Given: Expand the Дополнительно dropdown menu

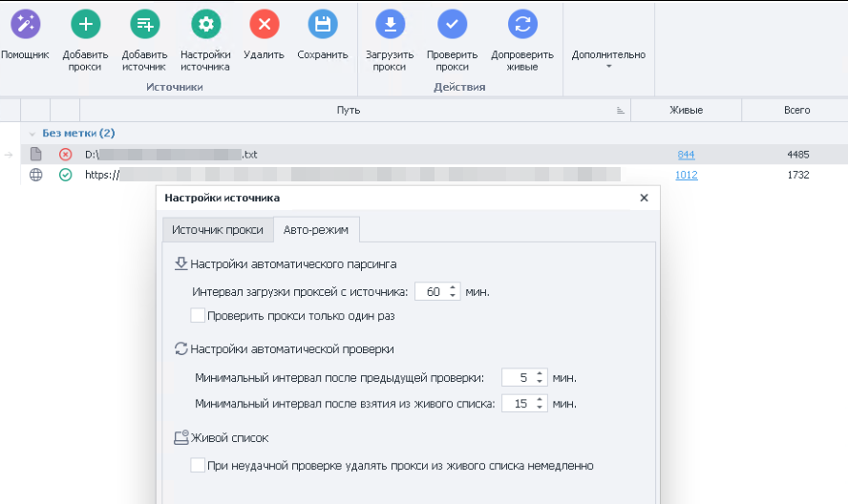Looking at the screenshot, I should pos(608,59).
